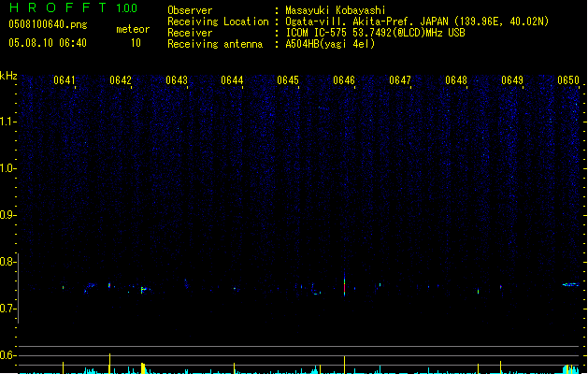Click the 0.6 kHz axis label

(x=7, y=355)
